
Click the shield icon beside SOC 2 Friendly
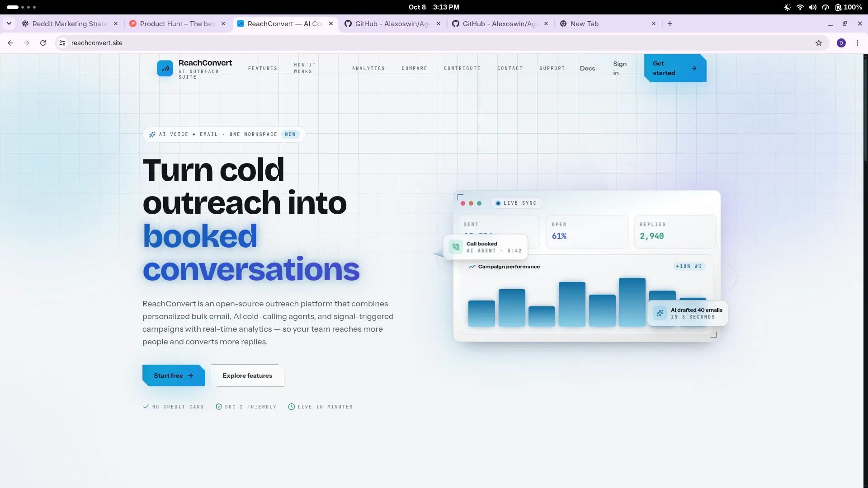coord(219,407)
